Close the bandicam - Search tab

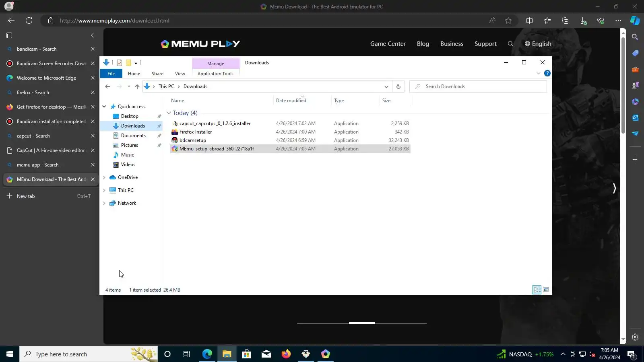[93, 49]
